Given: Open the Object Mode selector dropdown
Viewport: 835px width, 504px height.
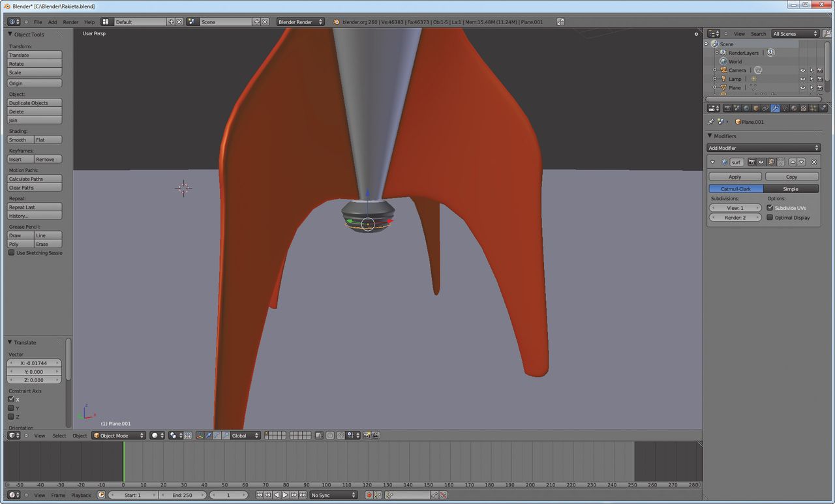Looking at the screenshot, I should coord(119,436).
